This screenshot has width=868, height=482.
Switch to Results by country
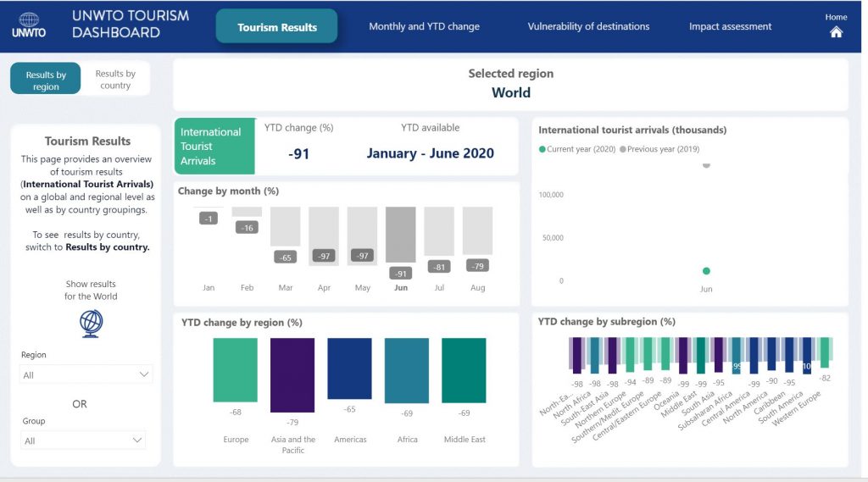tap(115, 79)
